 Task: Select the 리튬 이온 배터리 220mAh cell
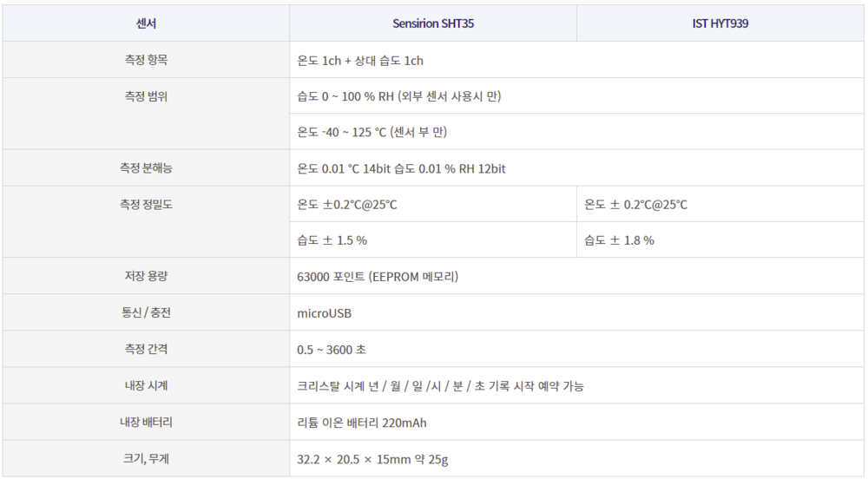[x=362, y=423]
